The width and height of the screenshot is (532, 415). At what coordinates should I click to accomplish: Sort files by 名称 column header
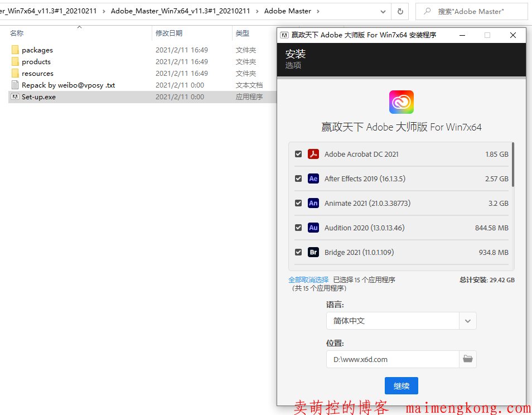tap(17, 33)
